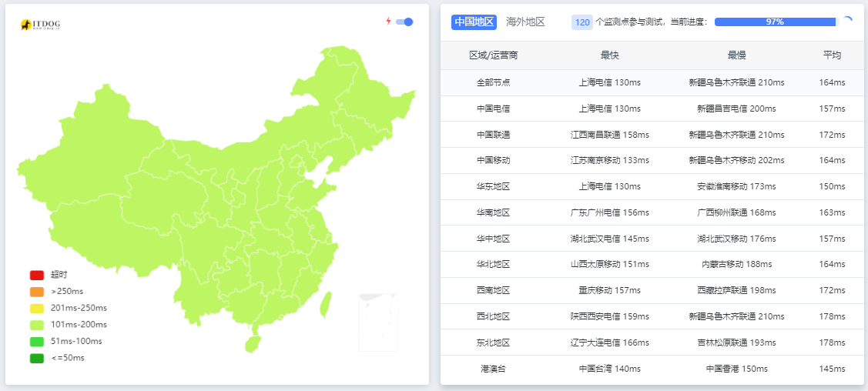This screenshot has width=868, height=391.
Task: Click the <=50ms dark green swatch
Action: point(36,358)
